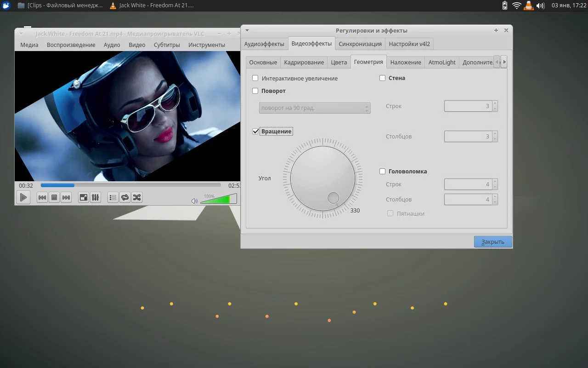Screen dimensions: 588x368
Task: Mute audio via speaker icon
Action: pos(194,201)
